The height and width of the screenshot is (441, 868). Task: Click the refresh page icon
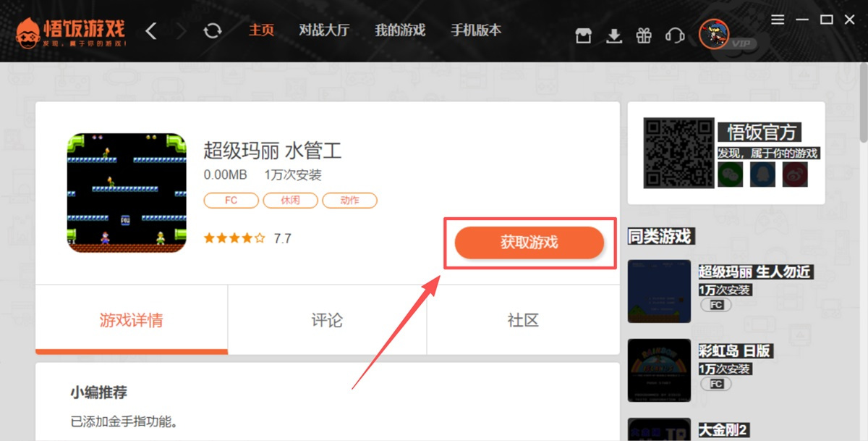tap(213, 31)
